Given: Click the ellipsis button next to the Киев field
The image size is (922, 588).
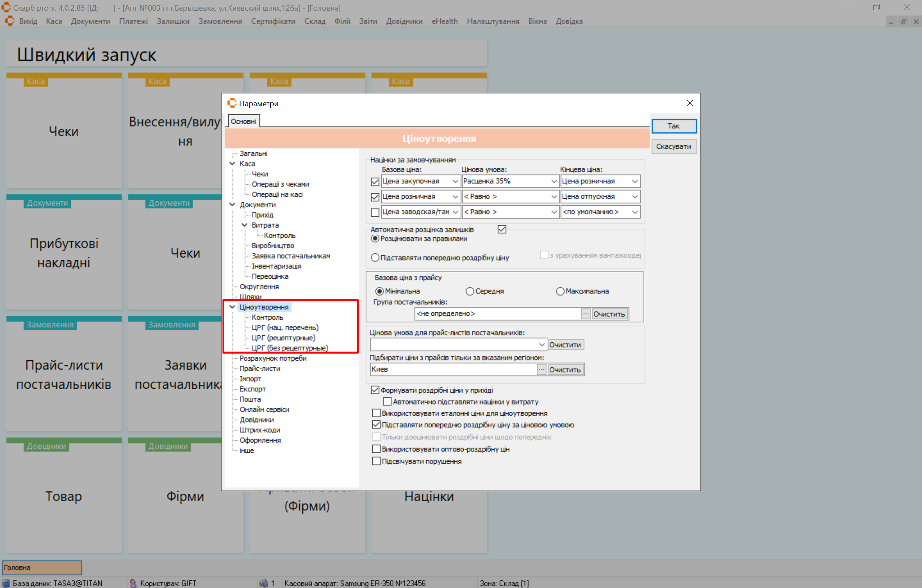Looking at the screenshot, I should 541,369.
